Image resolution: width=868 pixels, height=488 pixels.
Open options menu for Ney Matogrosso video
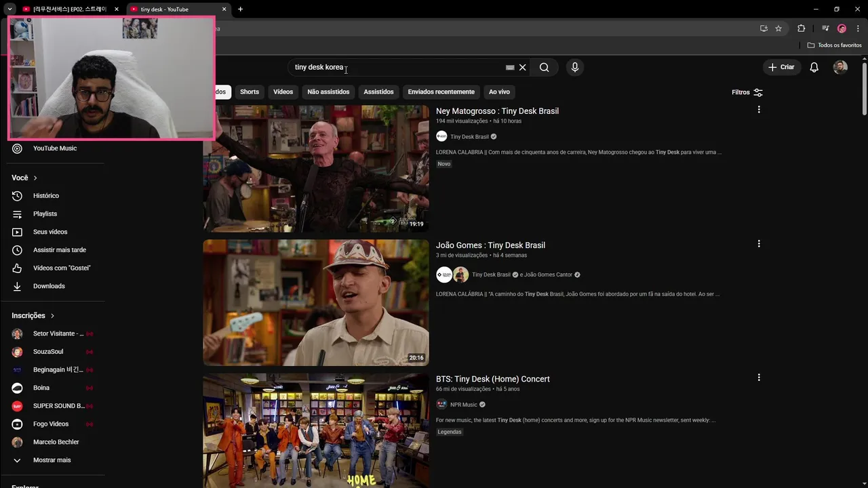(x=759, y=110)
